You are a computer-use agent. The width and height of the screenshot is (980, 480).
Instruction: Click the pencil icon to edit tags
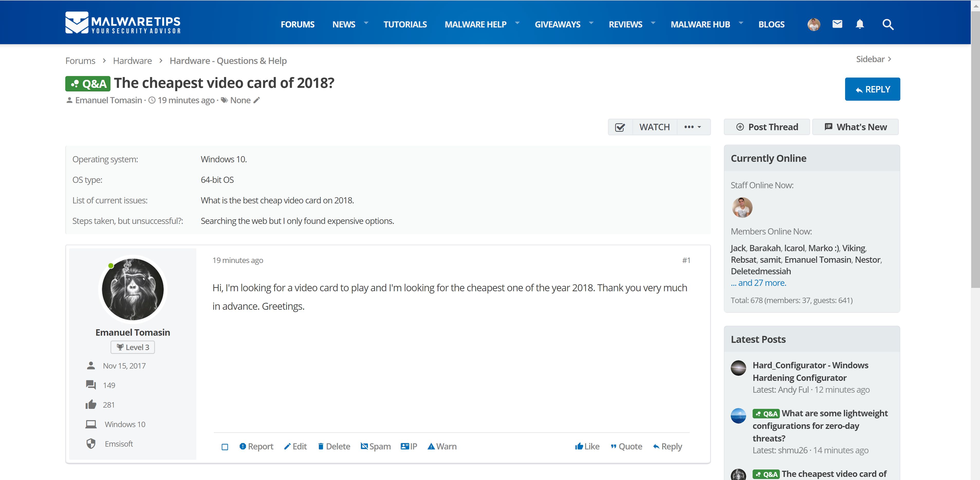(257, 100)
